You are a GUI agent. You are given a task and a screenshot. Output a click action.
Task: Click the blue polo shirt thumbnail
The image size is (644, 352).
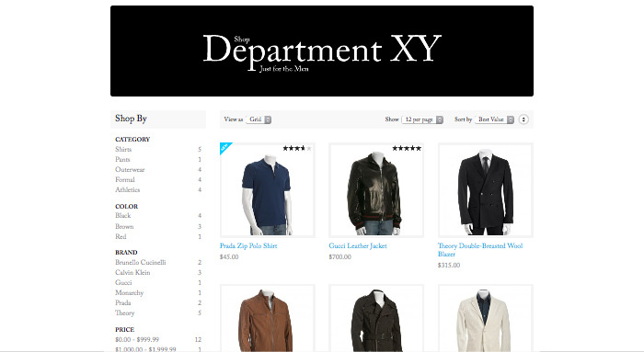(x=268, y=190)
